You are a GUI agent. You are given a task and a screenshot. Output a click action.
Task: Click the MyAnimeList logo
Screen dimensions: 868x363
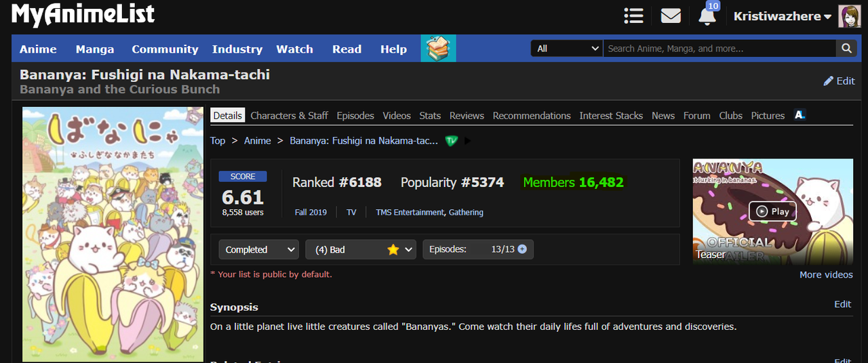(83, 15)
